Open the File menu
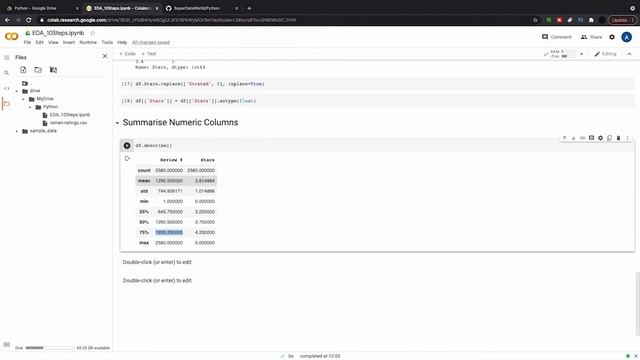 (27, 42)
